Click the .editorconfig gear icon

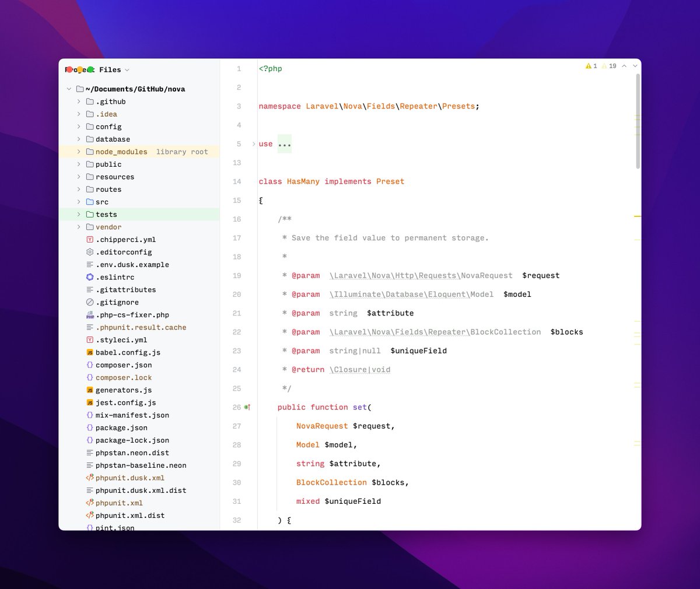[x=90, y=252]
